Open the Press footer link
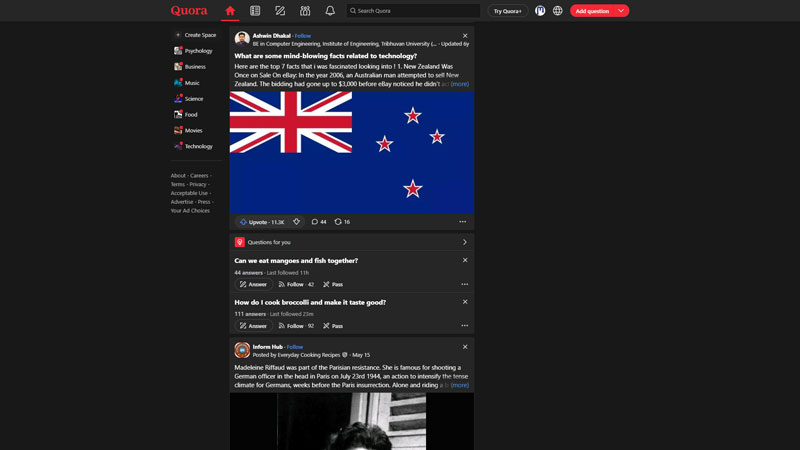800x450 pixels. click(x=204, y=202)
